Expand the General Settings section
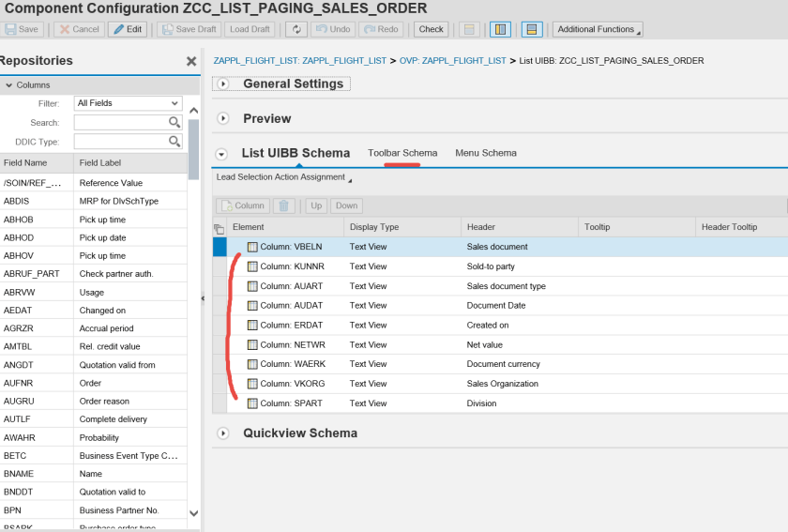This screenshot has height=532, width=788. (x=223, y=84)
